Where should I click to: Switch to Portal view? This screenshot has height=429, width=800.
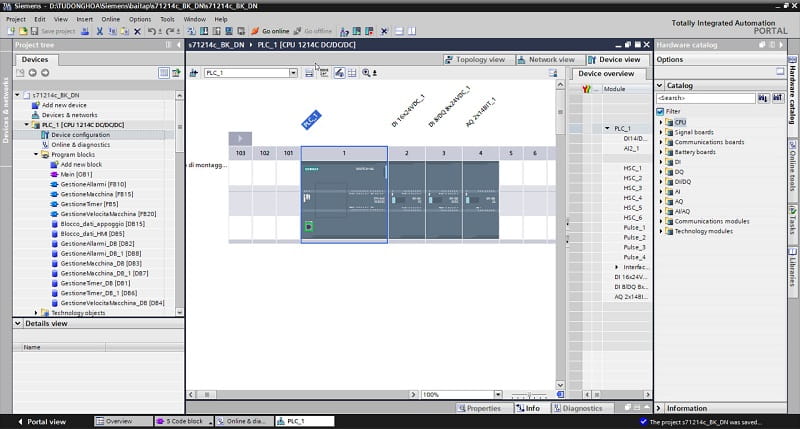tap(40, 422)
